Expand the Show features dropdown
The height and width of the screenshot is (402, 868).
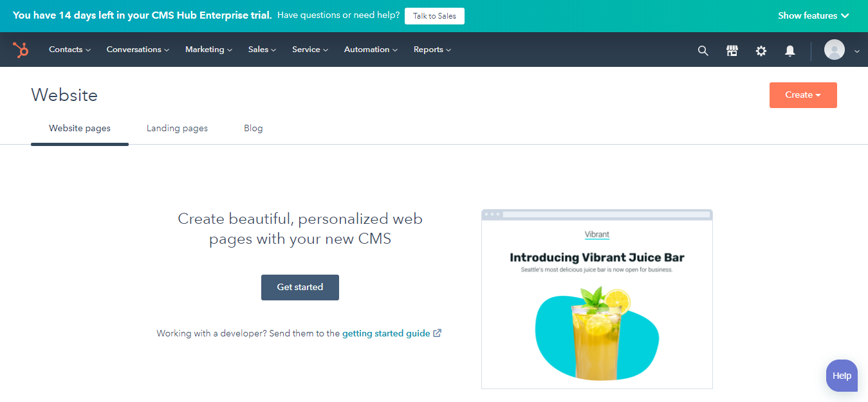pyautogui.click(x=813, y=15)
